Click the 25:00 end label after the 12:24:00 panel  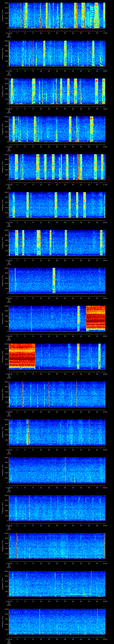(105, 336)
